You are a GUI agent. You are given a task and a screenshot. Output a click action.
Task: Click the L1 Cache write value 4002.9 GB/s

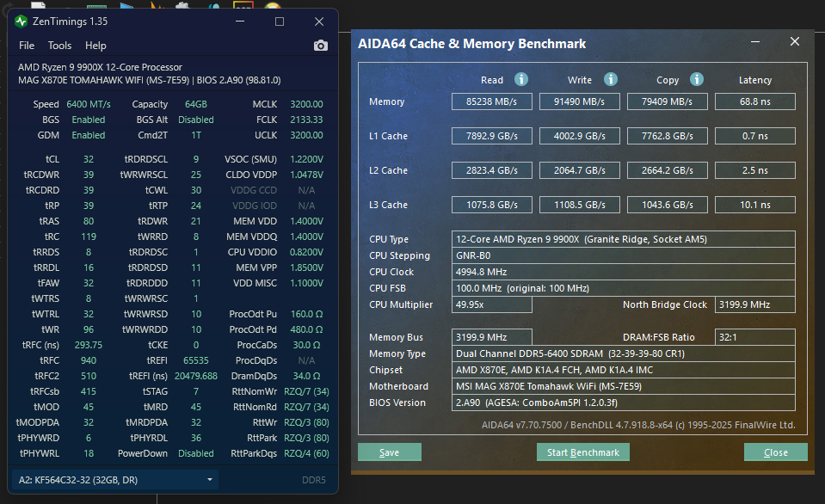(x=579, y=136)
